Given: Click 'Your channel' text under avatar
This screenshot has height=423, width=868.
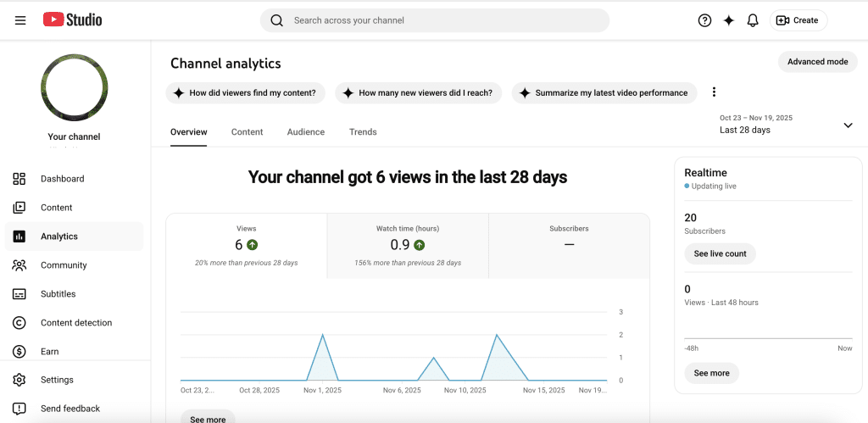Looking at the screenshot, I should click(75, 136).
